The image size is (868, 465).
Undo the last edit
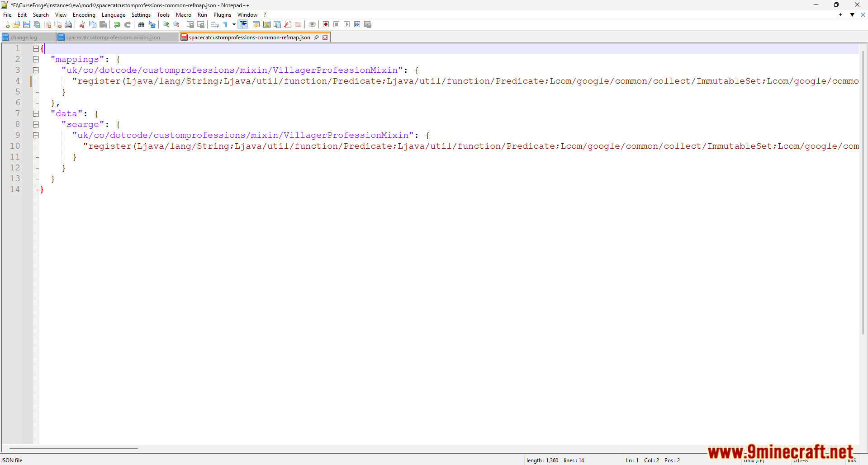click(117, 24)
